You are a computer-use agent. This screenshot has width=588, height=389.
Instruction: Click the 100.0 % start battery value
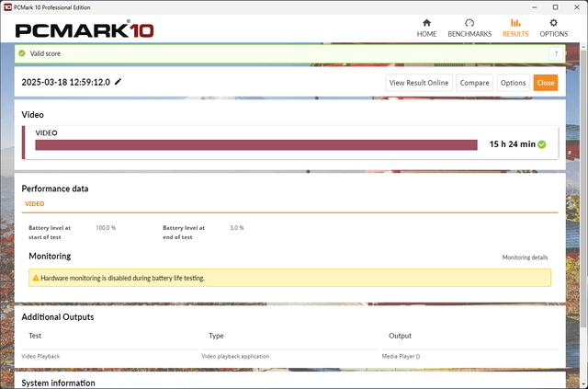coord(106,227)
